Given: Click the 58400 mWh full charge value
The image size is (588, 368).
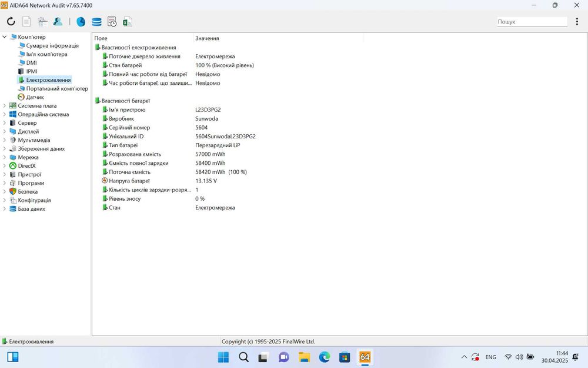Looking at the screenshot, I should pyautogui.click(x=211, y=163).
